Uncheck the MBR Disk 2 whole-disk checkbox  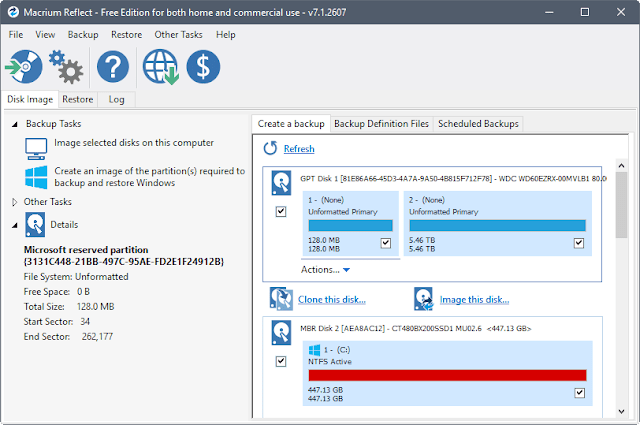(x=281, y=361)
